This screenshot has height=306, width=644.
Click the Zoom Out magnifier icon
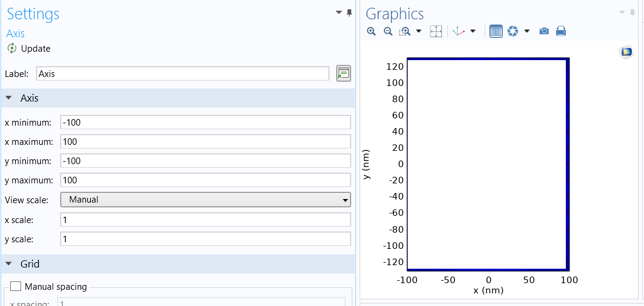[388, 31]
